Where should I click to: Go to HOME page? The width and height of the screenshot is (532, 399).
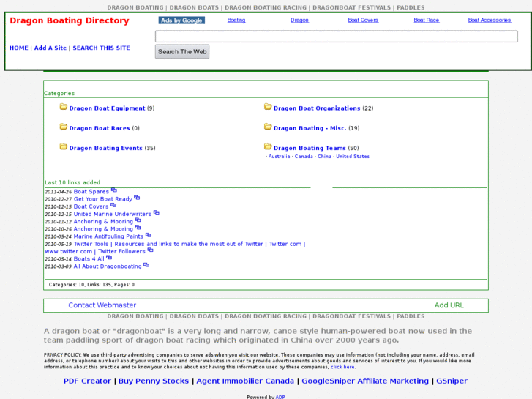pyautogui.click(x=19, y=48)
